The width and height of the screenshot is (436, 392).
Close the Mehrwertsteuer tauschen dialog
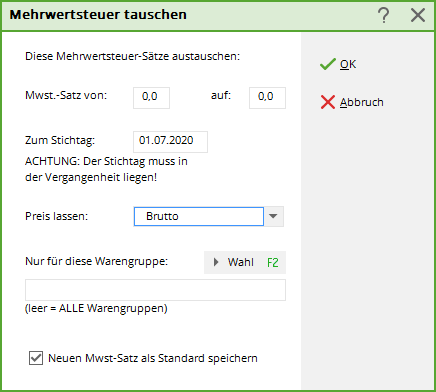tap(418, 15)
